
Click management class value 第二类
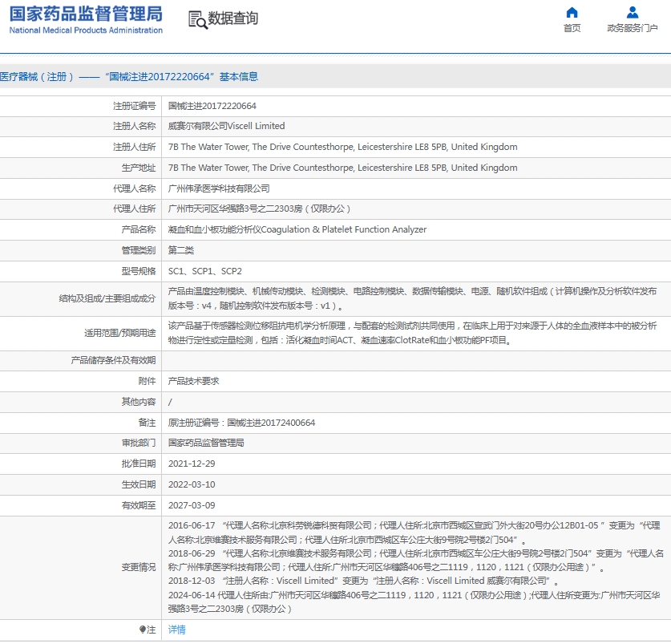[x=181, y=250]
